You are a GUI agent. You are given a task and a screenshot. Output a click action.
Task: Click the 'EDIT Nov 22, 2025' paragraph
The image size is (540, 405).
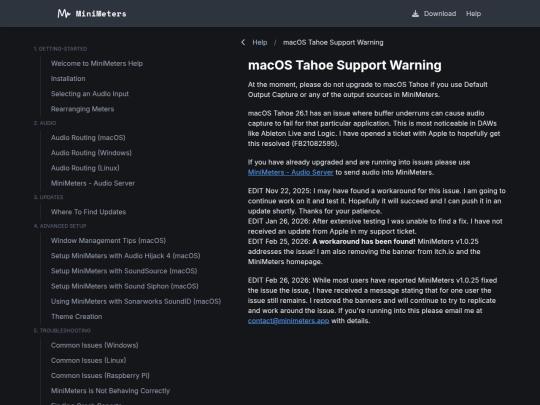pyautogui.click(x=377, y=201)
